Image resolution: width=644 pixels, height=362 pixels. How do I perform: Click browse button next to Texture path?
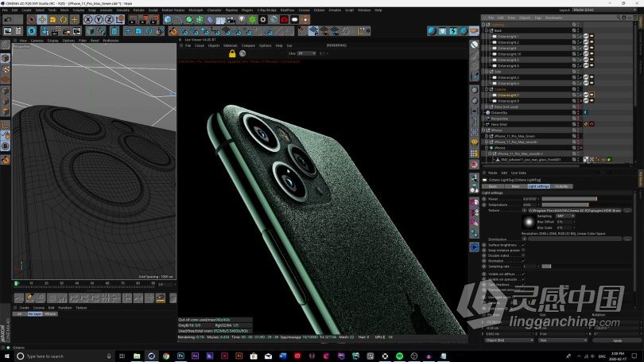tap(627, 210)
